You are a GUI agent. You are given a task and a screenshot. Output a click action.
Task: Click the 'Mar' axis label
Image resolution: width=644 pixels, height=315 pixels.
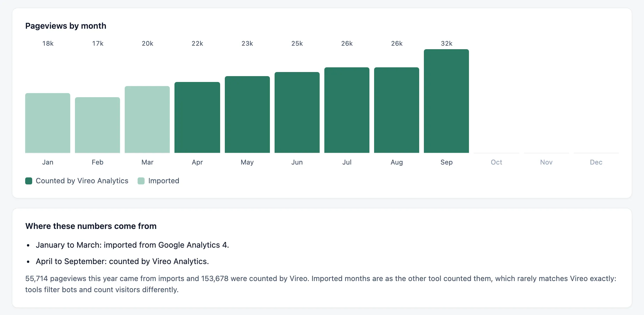[x=148, y=162]
